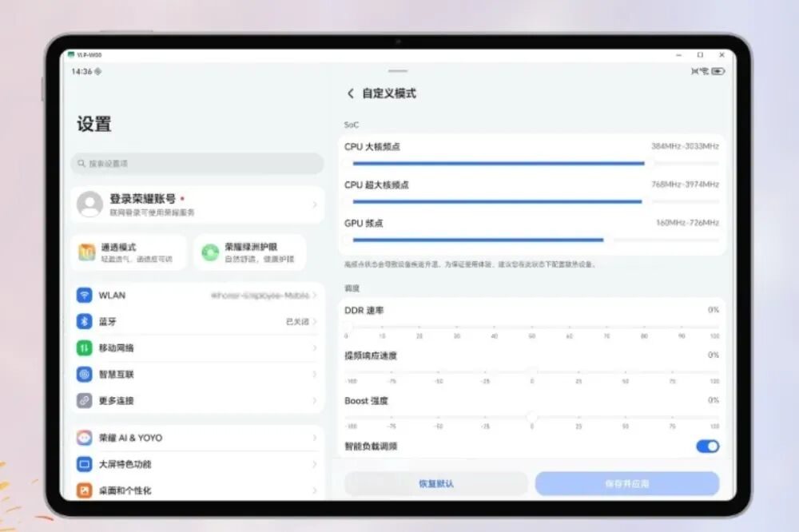Tap the account avatar icon
The image size is (799, 532).
[x=89, y=204]
